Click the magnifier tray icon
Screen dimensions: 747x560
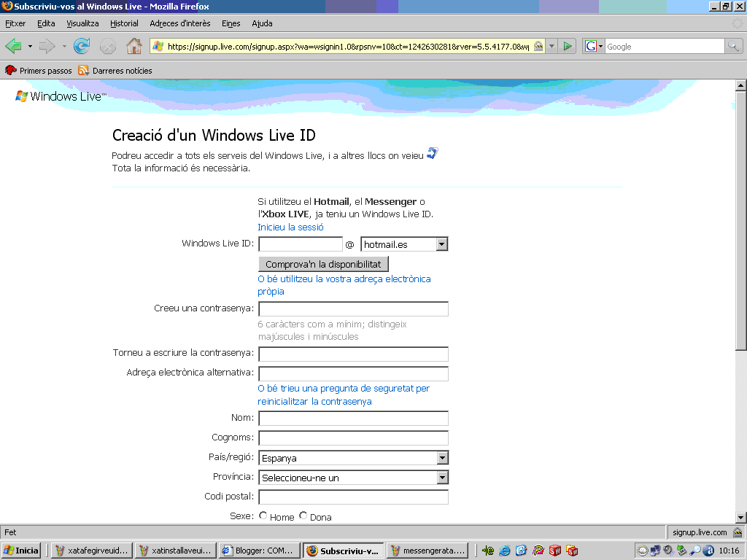(x=695, y=551)
